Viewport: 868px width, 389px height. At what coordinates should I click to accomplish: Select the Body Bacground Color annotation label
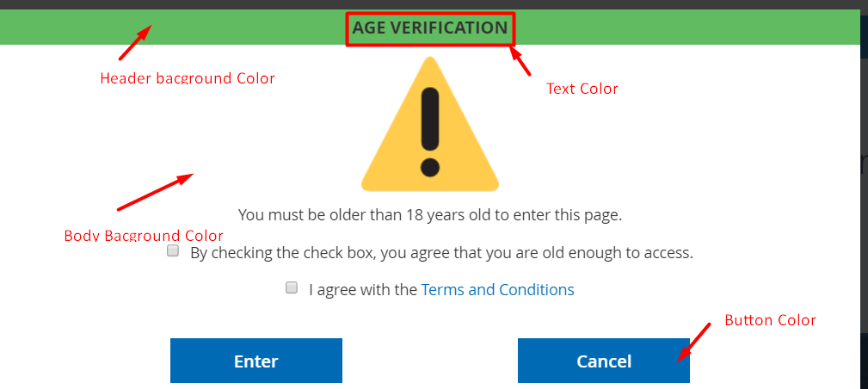[144, 236]
